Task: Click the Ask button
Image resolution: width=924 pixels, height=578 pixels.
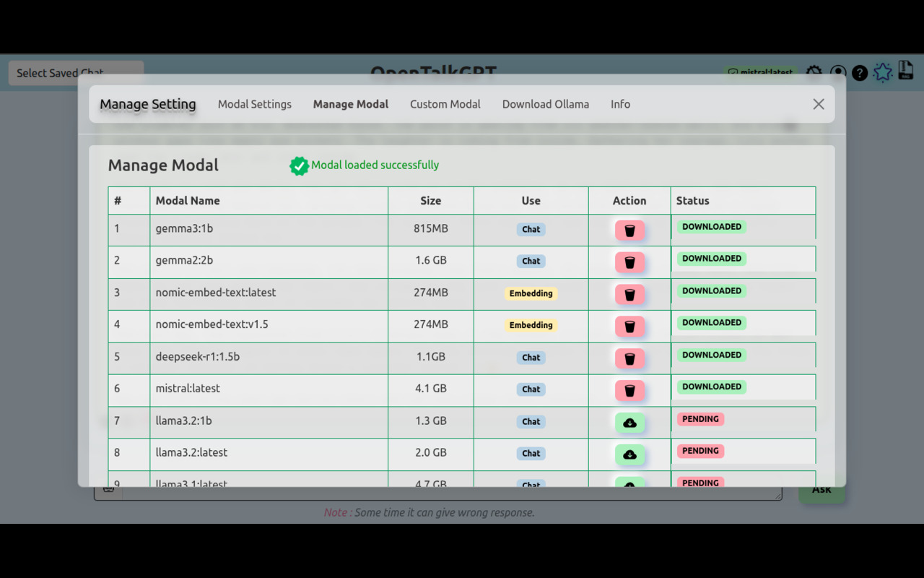Action: 821,489
